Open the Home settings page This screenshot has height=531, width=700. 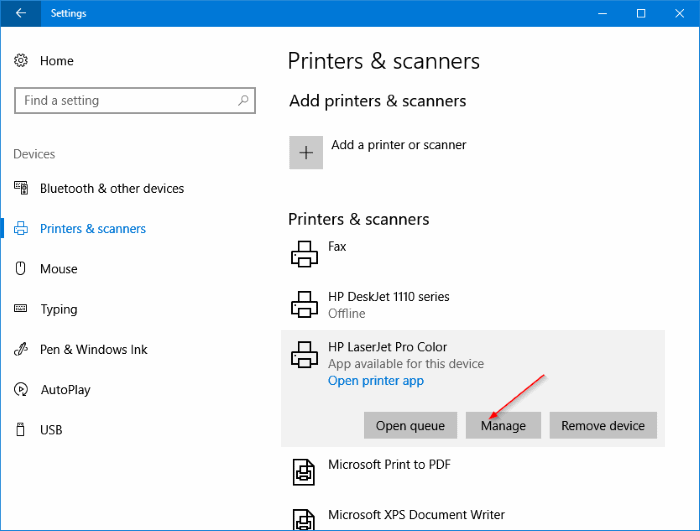coord(57,61)
